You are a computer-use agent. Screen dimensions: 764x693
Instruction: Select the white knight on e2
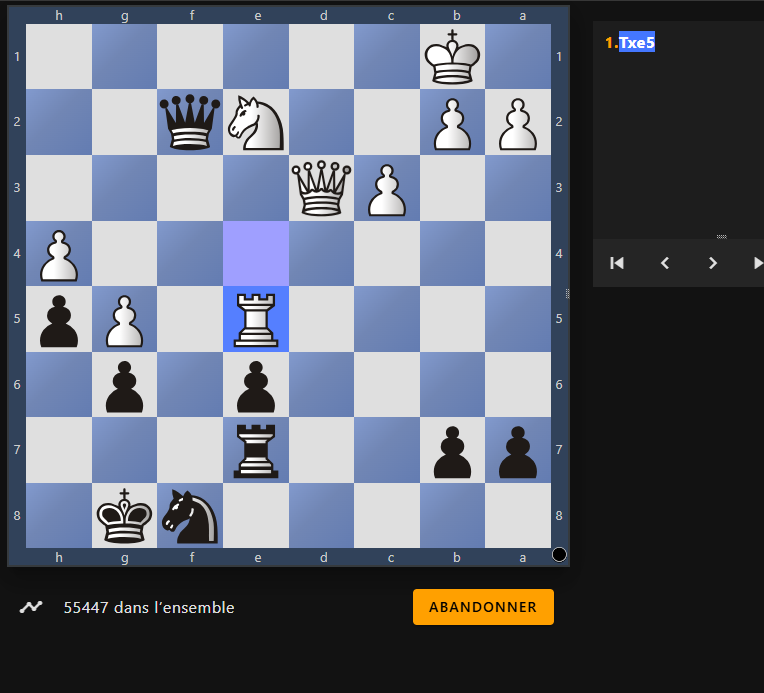point(256,122)
